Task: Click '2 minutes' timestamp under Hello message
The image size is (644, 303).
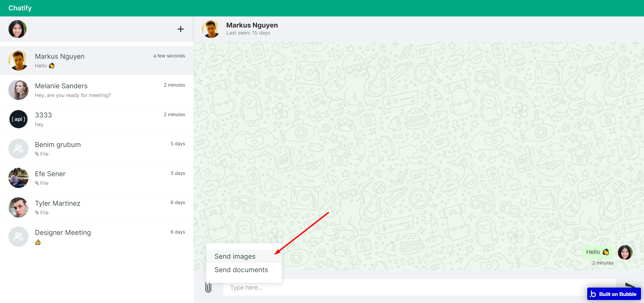Action: point(603,263)
